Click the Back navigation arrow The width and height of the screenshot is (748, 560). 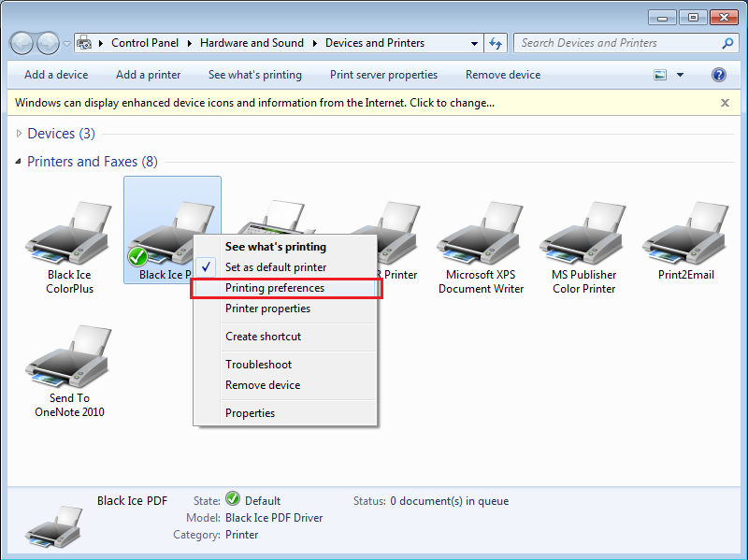coord(22,43)
